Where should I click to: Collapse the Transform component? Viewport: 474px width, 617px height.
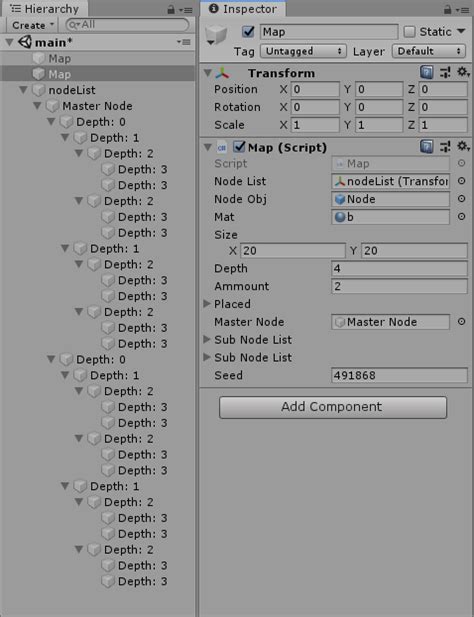pyautogui.click(x=208, y=73)
